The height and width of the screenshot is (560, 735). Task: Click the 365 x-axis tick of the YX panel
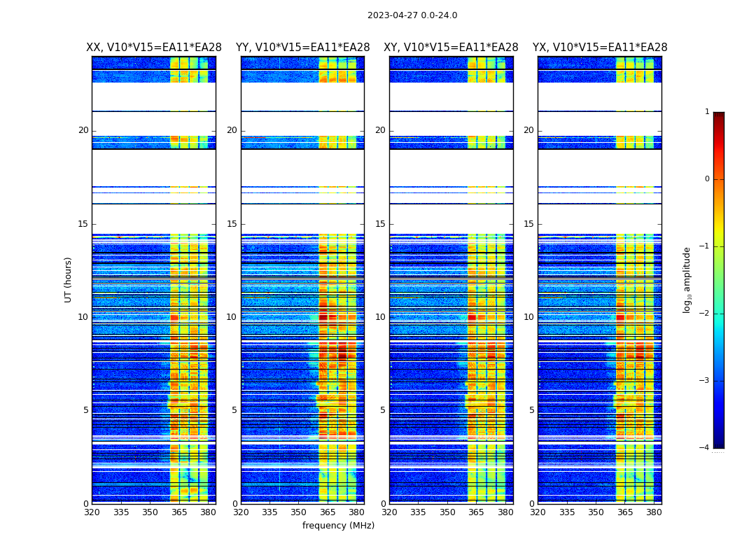coord(625,512)
